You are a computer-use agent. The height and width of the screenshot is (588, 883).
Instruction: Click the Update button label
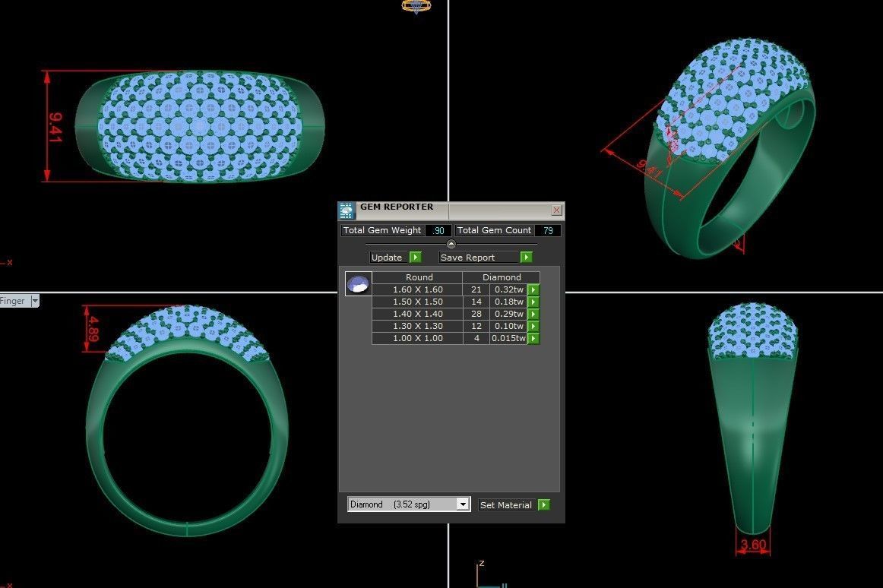387,258
